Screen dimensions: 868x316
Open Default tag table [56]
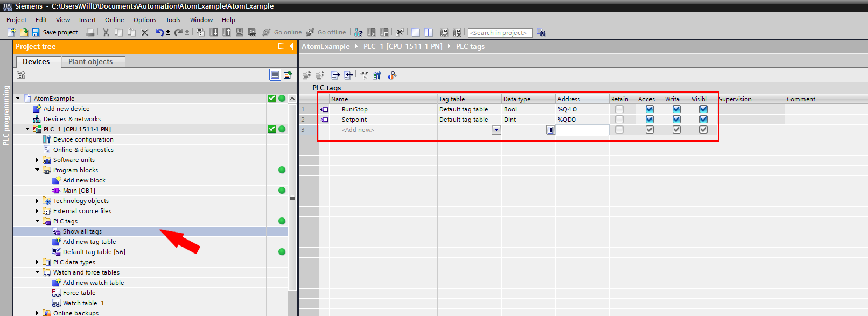coord(94,252)
